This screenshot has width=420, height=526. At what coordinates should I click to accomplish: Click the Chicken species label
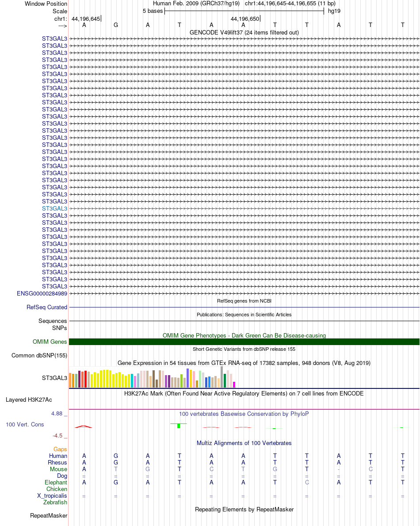57,489
